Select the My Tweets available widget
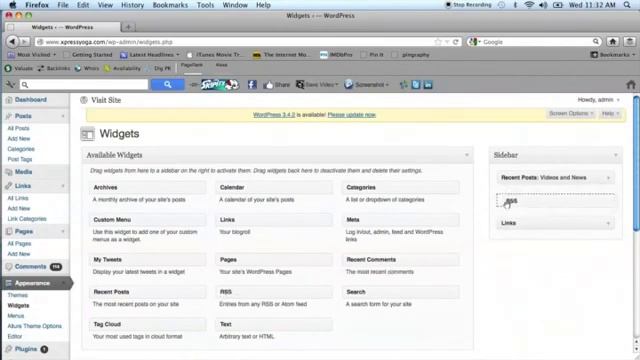The image size is (640, 360). tap(147, 260)
